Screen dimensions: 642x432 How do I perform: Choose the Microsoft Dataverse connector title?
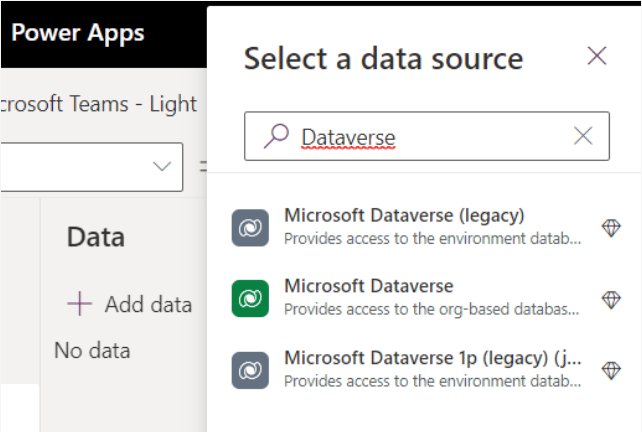tap(369, 286)
